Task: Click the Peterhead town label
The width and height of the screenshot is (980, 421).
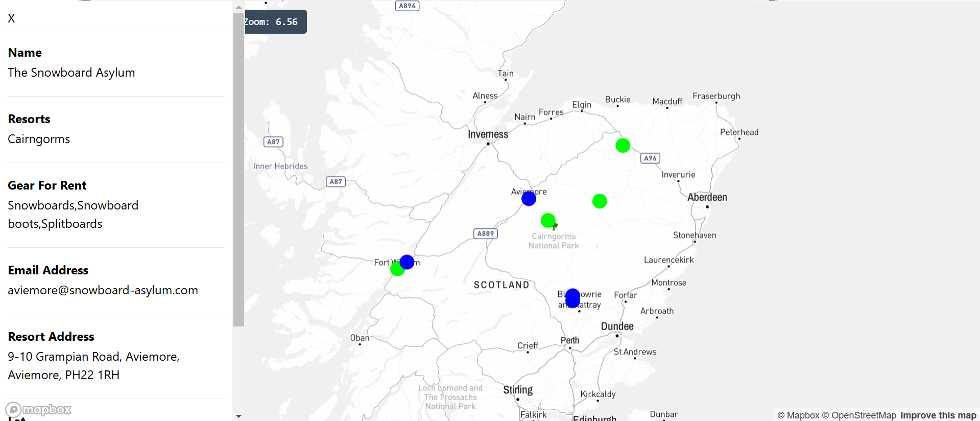Action: pos(739,132)
